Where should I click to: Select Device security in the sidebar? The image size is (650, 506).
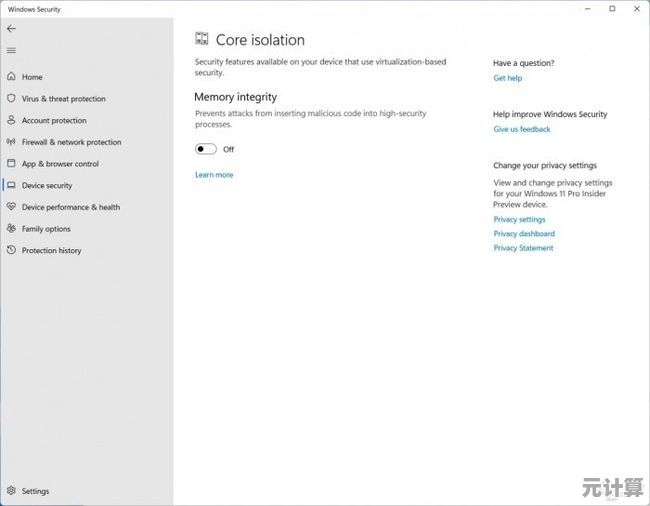pyautogui.click(x=47, y=186)
